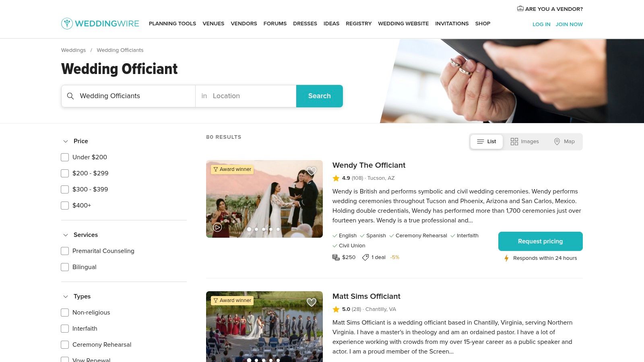Click the search magnifier icon
Image resolution: width=644 pixels, height=362 pixels.
[x=70, y=96]
